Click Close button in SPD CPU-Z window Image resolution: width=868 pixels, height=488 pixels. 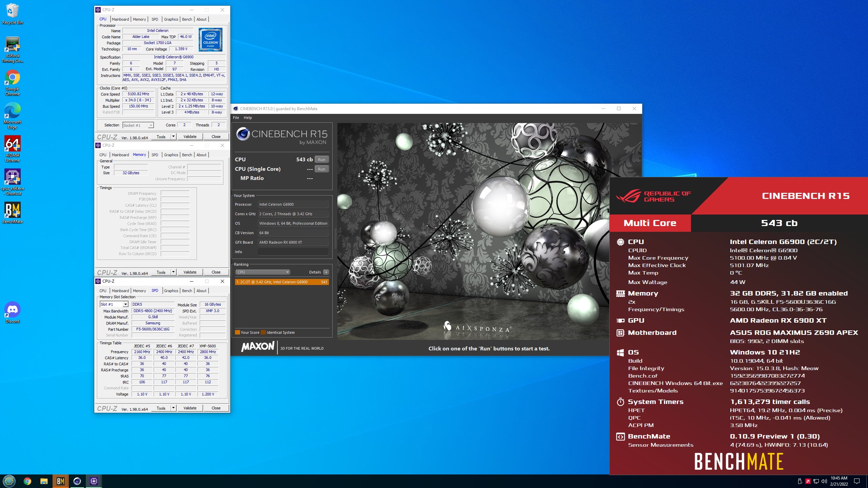[216, 408]
